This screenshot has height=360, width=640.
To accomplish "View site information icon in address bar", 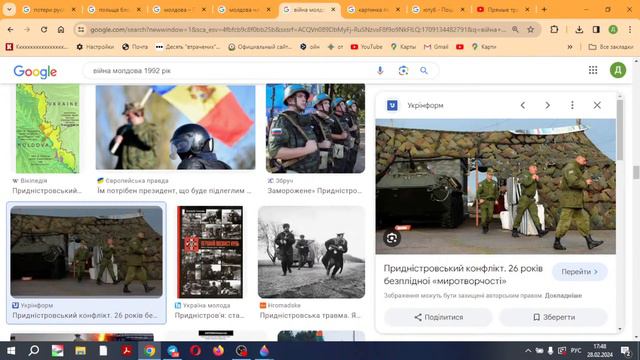I will [x=81, y=29].
